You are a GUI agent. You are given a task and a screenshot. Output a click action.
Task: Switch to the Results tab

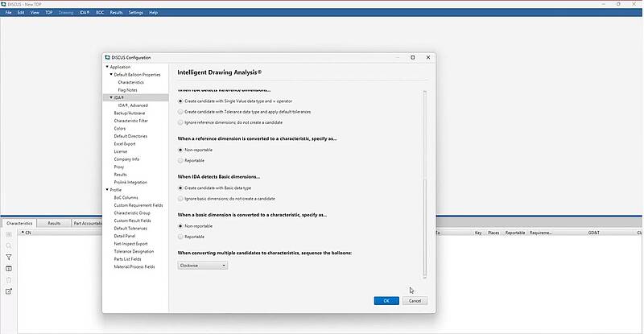[x=54, y=223]
